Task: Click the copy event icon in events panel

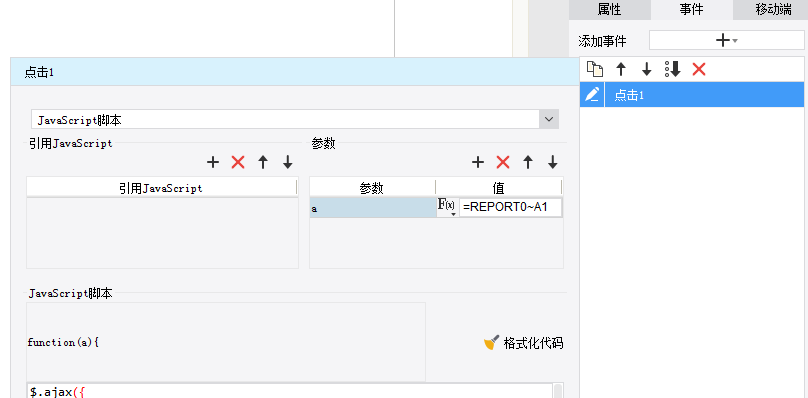Action: tap(595, 70)
